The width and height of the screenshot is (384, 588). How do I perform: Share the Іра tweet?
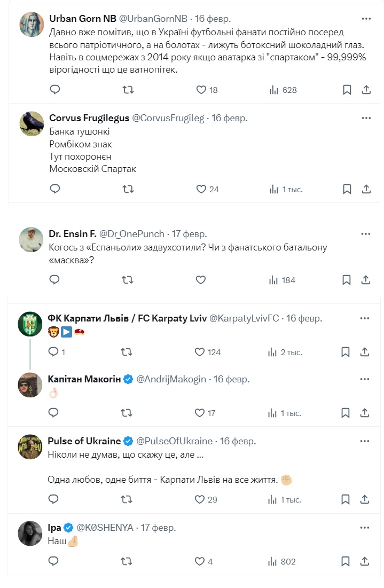pyautogui.click(x=364, y=561)
